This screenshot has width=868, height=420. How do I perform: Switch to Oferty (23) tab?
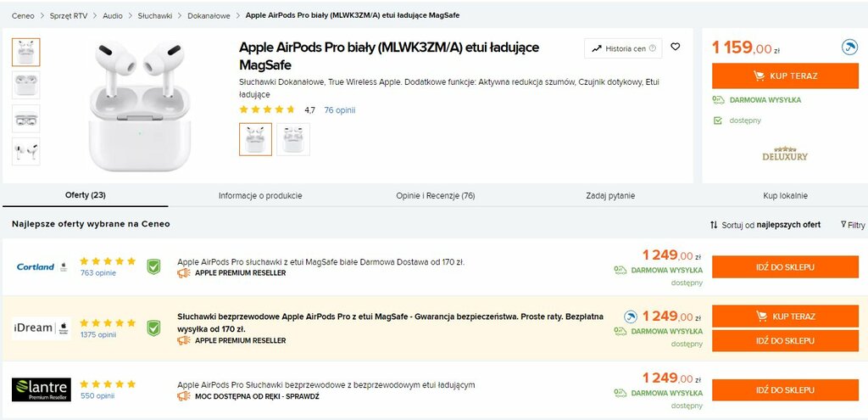pos(86,195)
